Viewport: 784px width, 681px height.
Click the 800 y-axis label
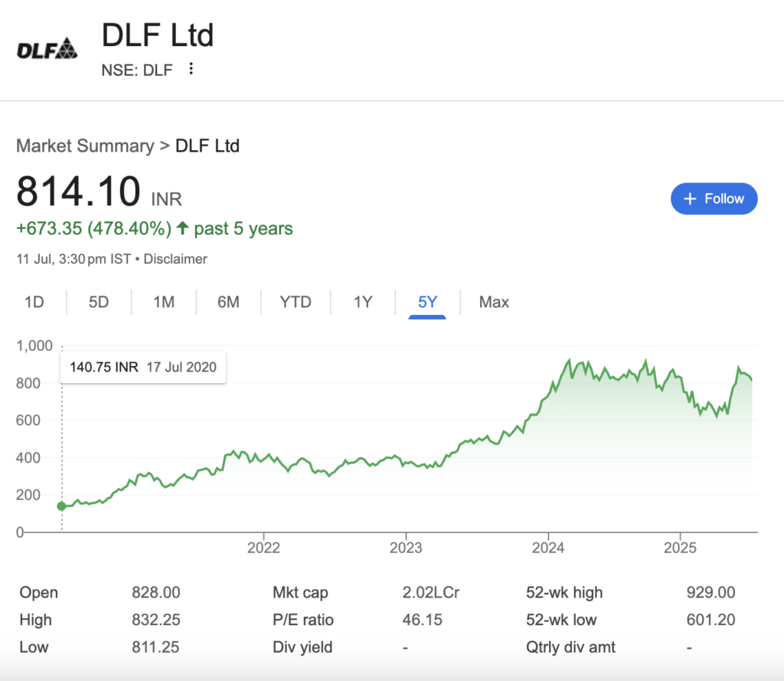tap(28, 383)
